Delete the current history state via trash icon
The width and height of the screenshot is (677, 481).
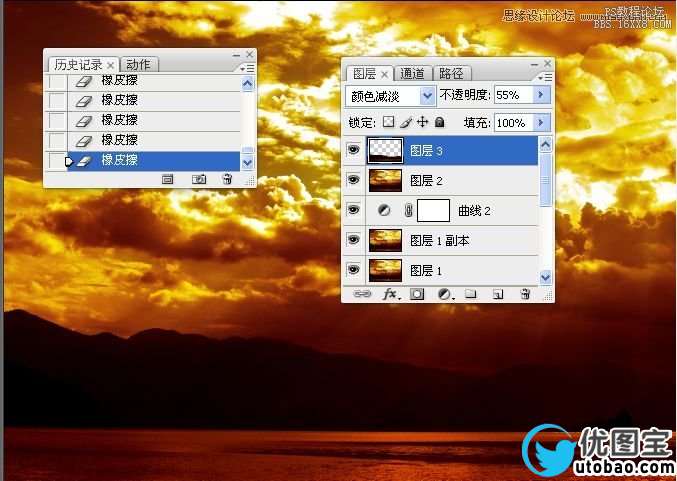pyautogui.click(x=228, y=179)
